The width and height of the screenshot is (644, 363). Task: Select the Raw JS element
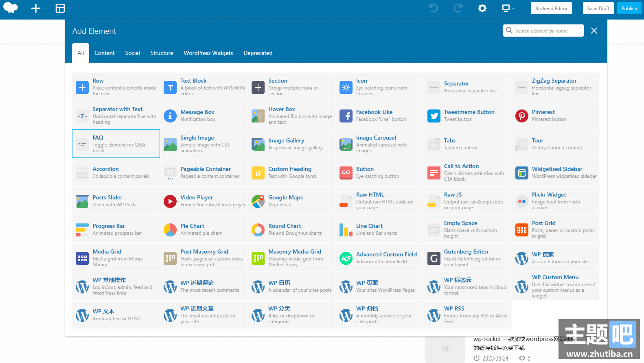pyautogui.click(x=468, y=201)
